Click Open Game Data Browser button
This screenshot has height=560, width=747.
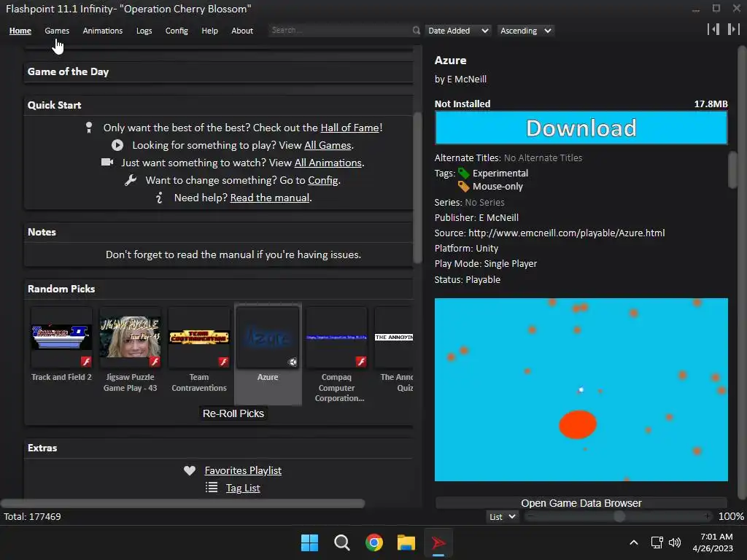point(581,503)
